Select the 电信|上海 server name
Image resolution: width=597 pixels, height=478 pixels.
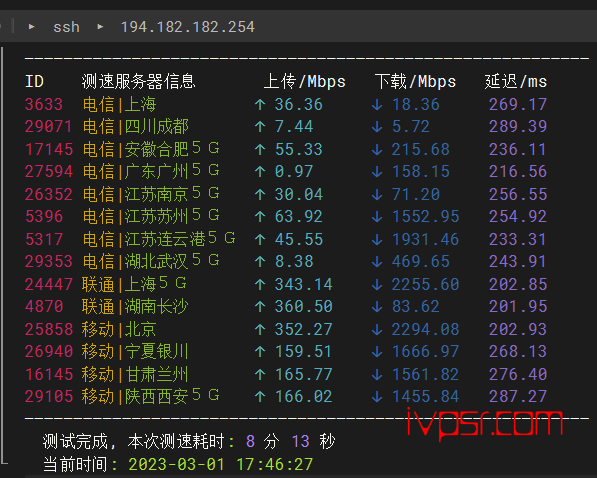tap(119, 104)
